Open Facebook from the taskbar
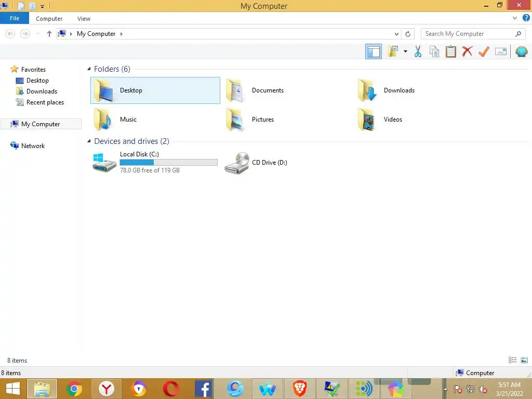532x399 pixels. tap(203, 389)
